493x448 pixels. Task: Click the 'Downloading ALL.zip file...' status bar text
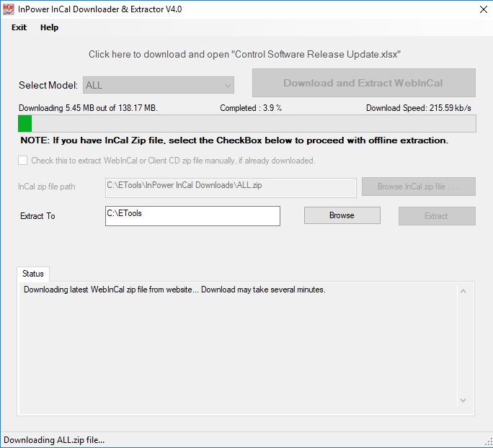(x=54, y=440)
